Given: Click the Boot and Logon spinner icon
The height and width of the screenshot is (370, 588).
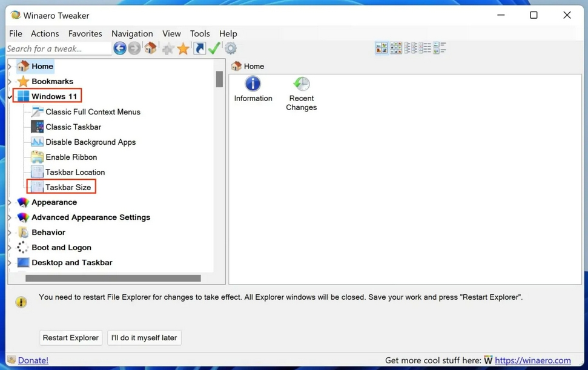Looking at the screenshot, I should (22, 247).
